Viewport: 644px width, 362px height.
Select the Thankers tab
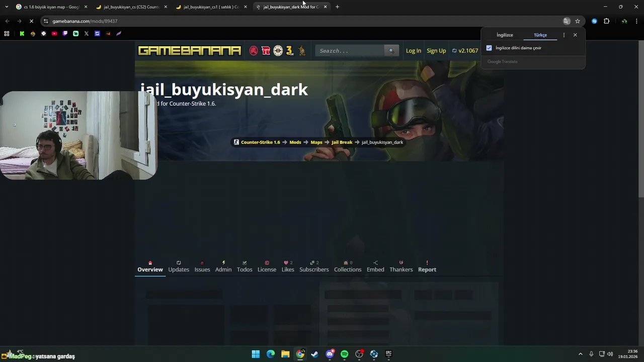[x=401, y=266]
